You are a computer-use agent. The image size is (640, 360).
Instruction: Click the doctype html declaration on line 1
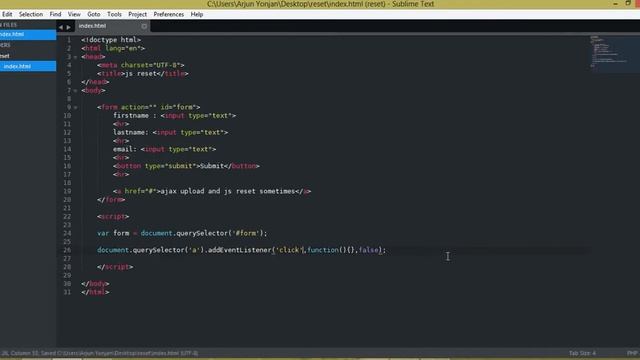point(111,40)
